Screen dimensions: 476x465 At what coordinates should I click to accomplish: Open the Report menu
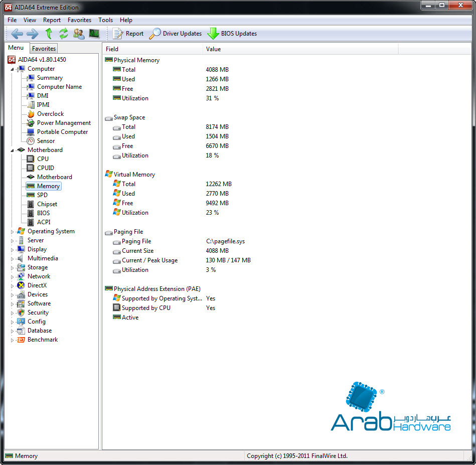[x=52, y=20]
